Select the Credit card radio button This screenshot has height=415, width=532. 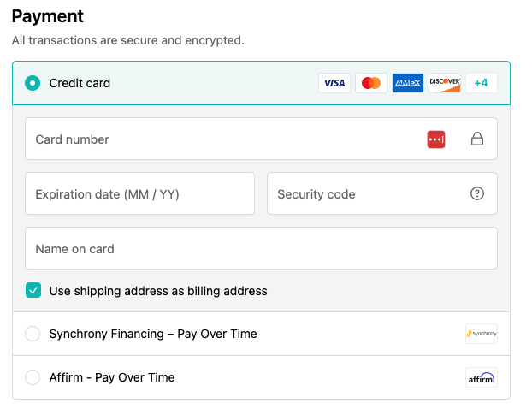pyautogui.click(x=33, y=83)
